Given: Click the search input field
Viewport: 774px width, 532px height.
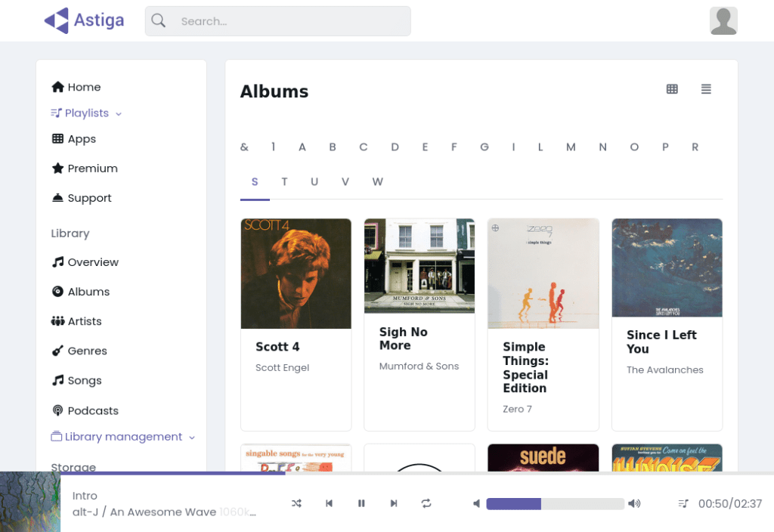Looking at the screenshot, I should [287, 21].
